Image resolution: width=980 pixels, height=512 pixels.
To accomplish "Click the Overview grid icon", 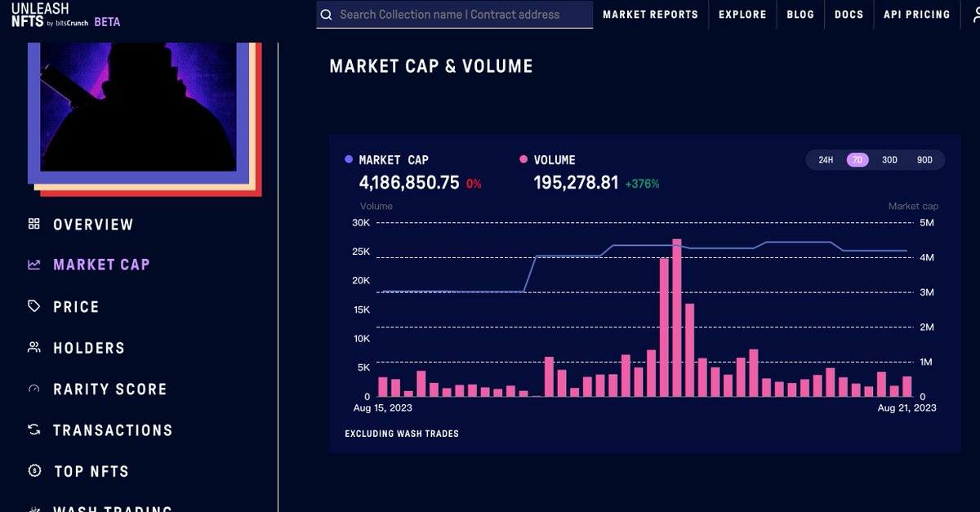I will [x=33, y=224].
